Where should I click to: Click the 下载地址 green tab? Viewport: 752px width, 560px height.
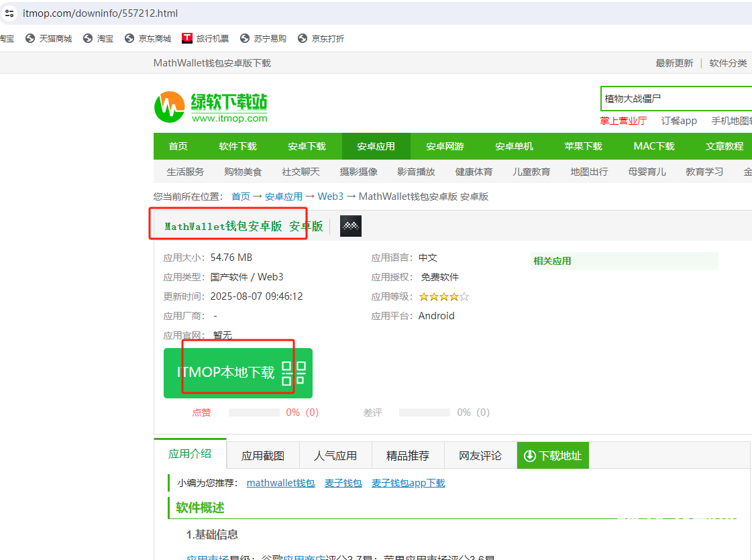553,456
